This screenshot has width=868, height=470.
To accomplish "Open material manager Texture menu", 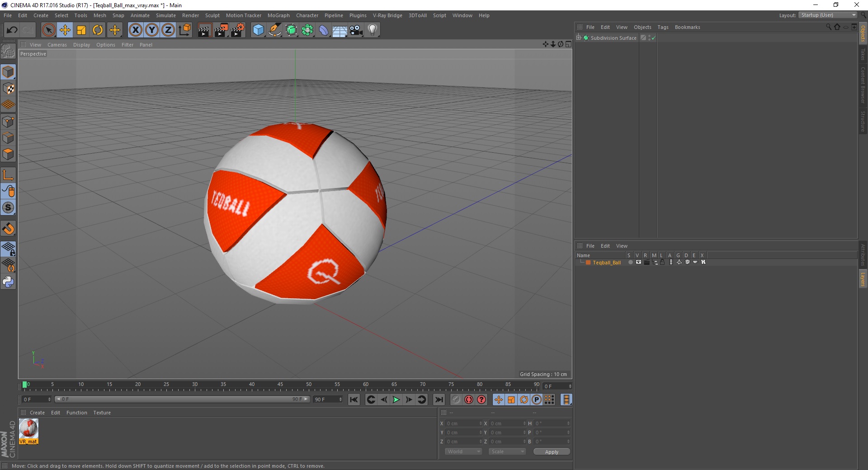I will click(102, 413).
